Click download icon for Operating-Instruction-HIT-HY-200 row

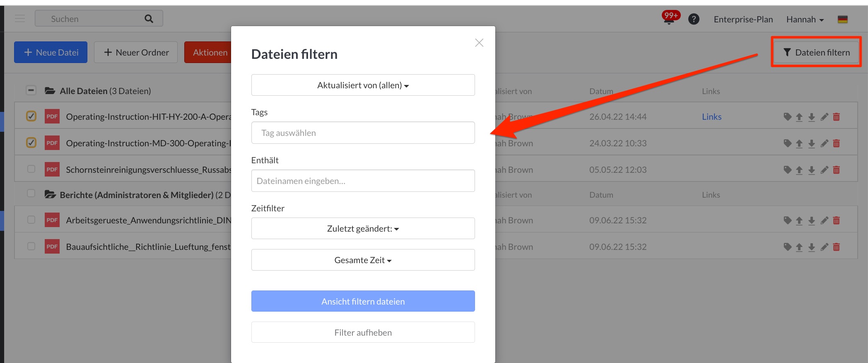[x=812, y=117]
